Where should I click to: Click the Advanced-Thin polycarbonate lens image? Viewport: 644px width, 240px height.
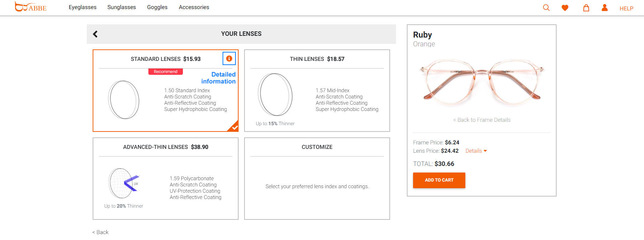(x=124, y=183)
